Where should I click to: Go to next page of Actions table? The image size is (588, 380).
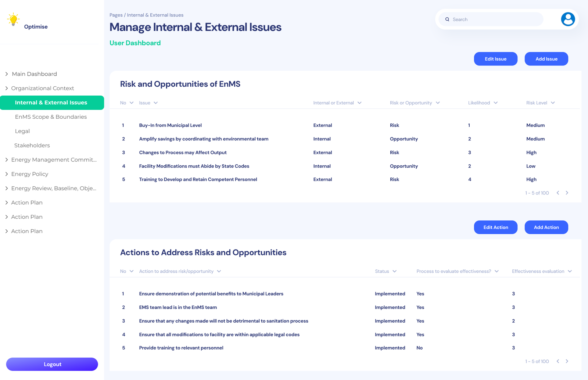(x=567, y=361)
